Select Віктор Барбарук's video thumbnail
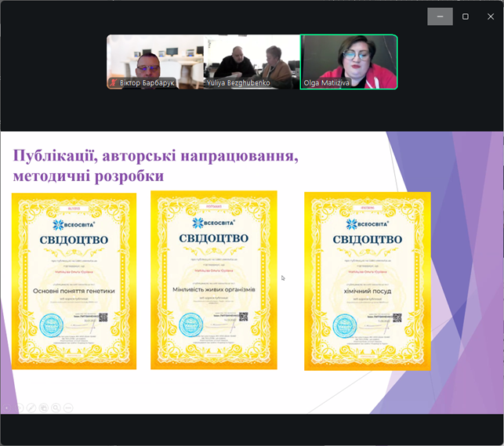The height and width of the screenshot is (446, 504). click(155, 62)
